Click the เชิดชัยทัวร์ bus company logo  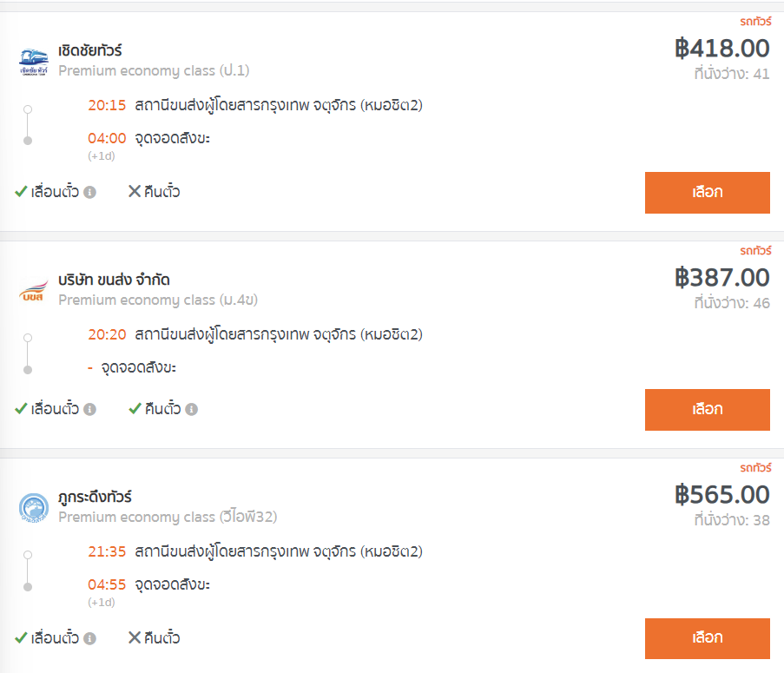click(34, 62)
